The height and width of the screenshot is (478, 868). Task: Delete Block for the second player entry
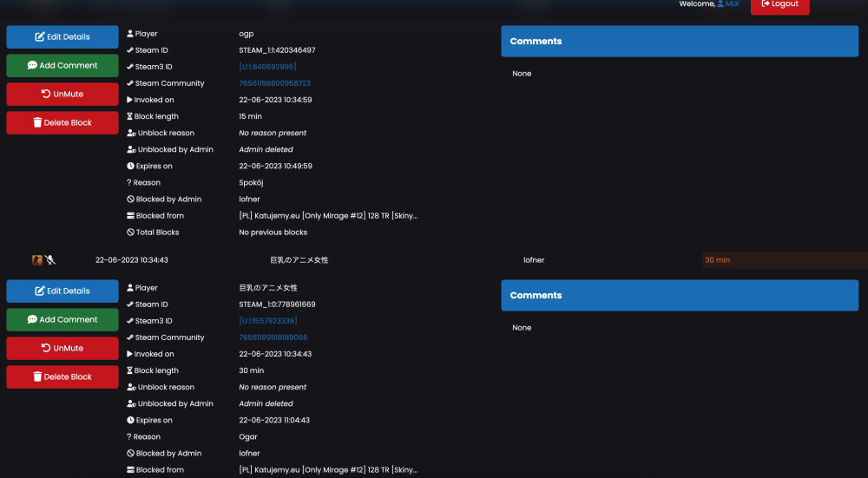tap(62, 377)
